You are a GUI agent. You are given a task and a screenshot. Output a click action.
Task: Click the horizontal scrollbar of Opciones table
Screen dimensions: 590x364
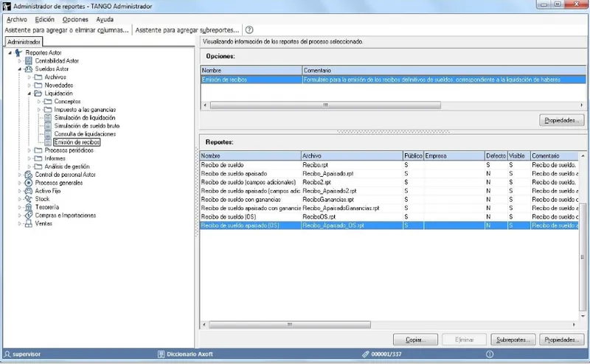pyautogui.click(x=325, y=105)
